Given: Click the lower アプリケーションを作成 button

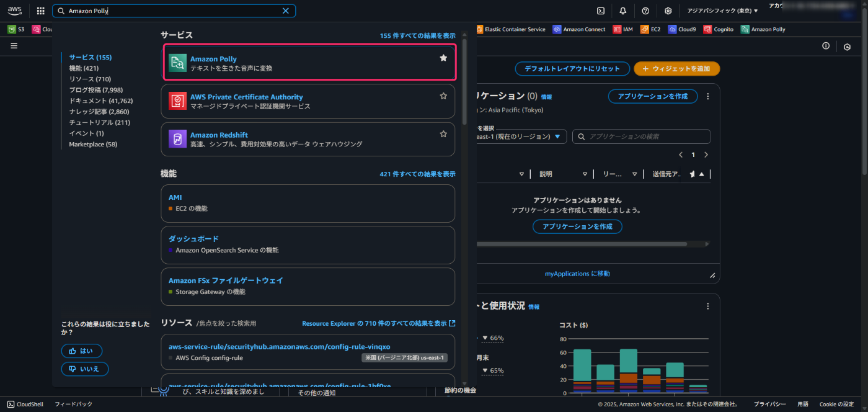Looking at the screenshot, I should click(x=577, y=226).
